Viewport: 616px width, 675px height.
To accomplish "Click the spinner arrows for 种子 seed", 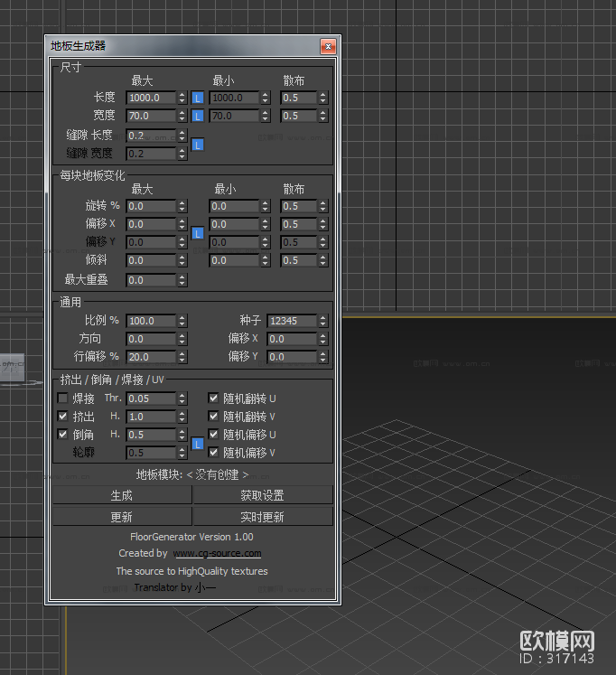I will pos(322,321).
